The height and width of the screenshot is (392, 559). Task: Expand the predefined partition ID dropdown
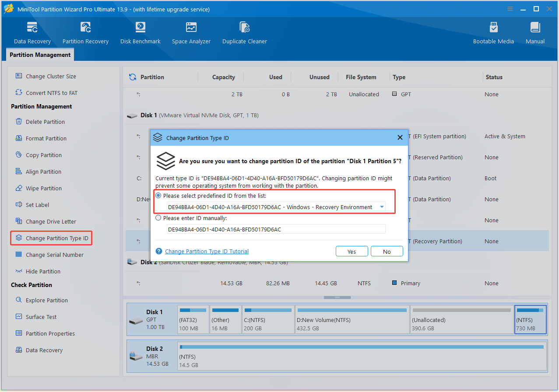[x=382, y=207]
